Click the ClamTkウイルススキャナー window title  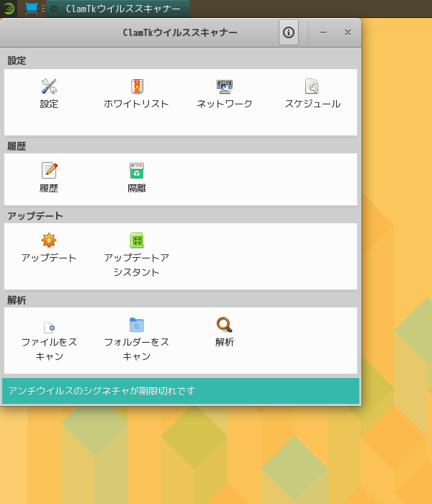click(x=180, y=32)
